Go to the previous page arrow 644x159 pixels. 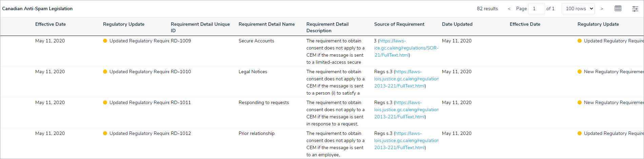click(509, 9)
